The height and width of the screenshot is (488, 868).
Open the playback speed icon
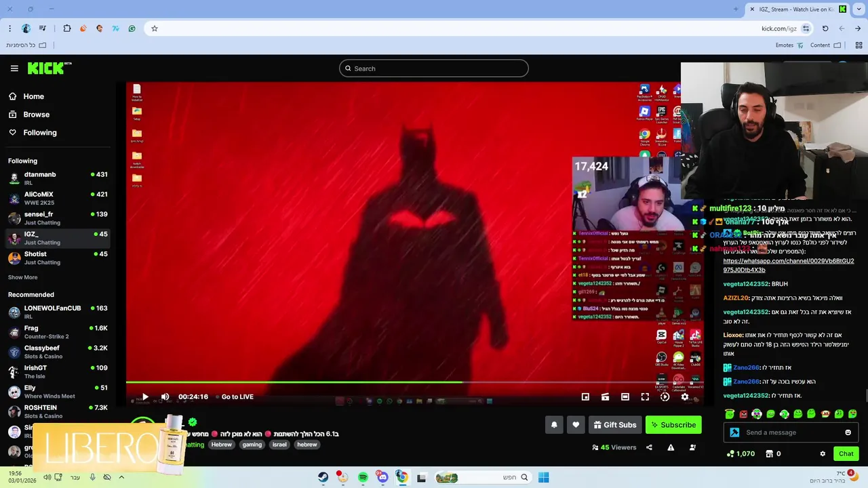click(665, 396)
